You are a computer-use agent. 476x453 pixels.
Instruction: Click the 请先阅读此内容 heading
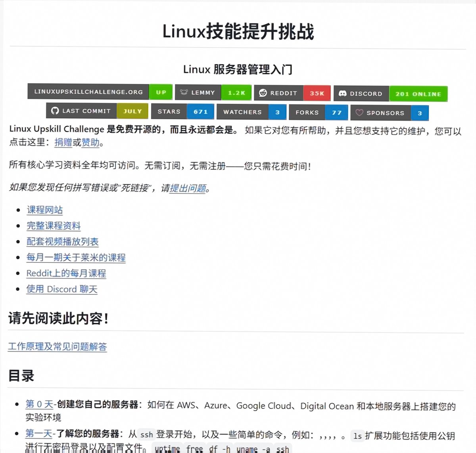click(x=58, y=318)
